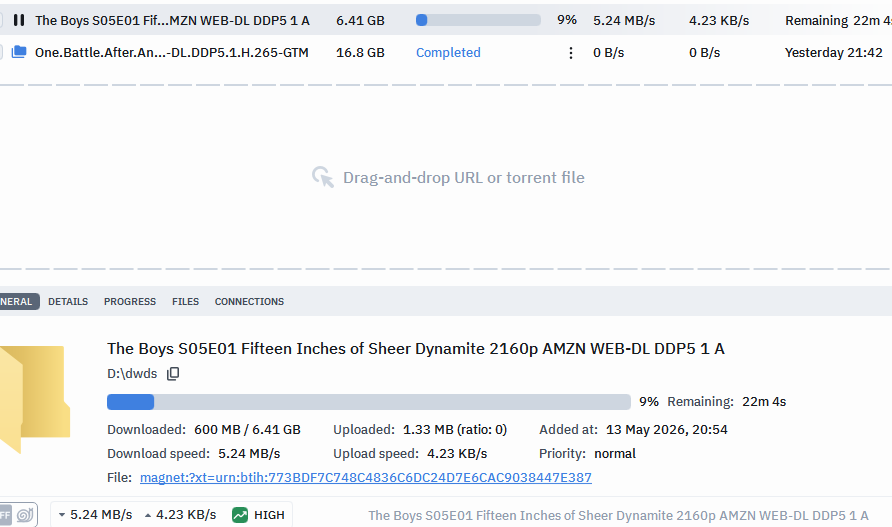Click the torrent title heading in General panel
Viewport: 892px width, 527px height.
[416, 348]
